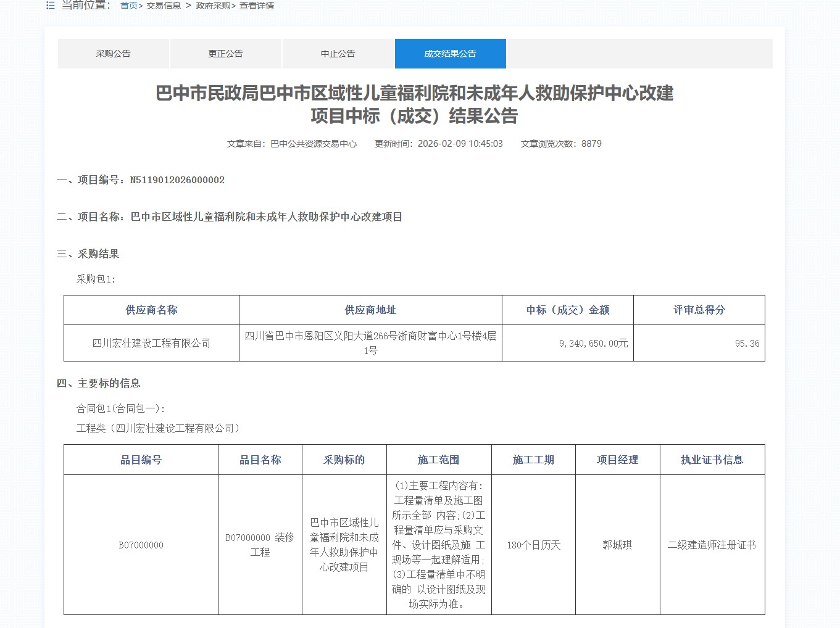Open the 更正公告 tab
This screenshot has width=840, height=628.
225,54
